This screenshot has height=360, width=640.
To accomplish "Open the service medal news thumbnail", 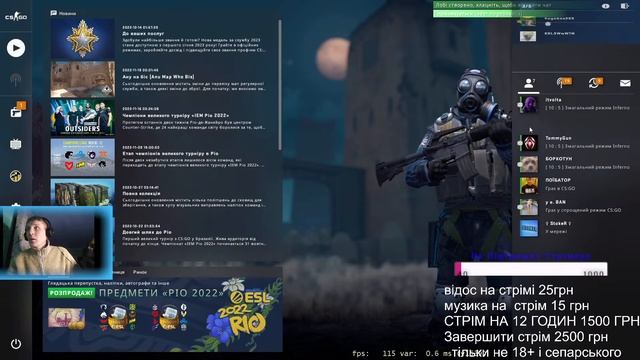I will pyautogui.click(x=83, y=39).
